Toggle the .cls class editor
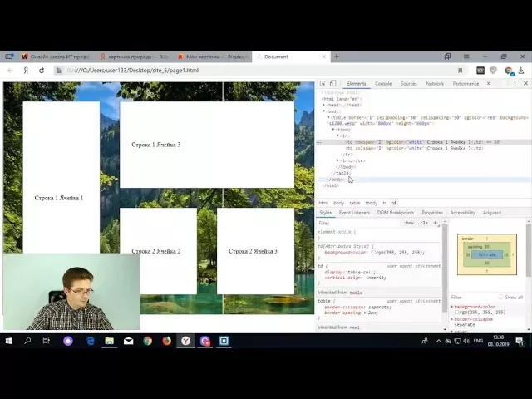The width and height of the screenshot is (532, 399). (423, 223)
